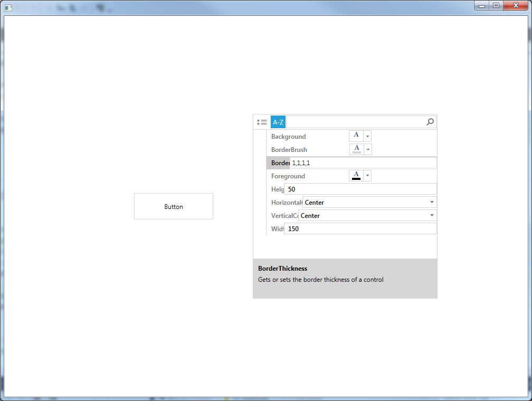
Task: Select the VerticalContentAlignment property label
Action: [284, 216]
